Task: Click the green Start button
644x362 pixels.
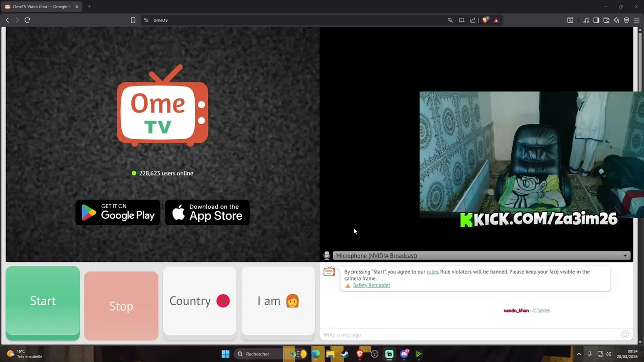Action: [43, 303]
